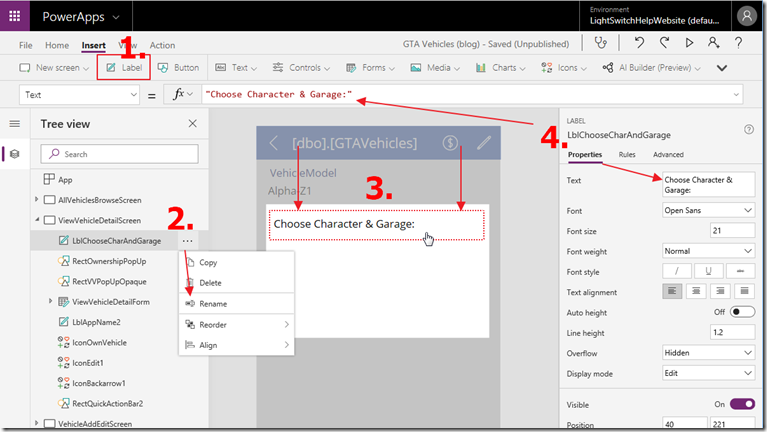The width and height of the screenshot is (767, 432).
Task: Open the Icons dropdown
Action: pyautogui.click(x=564, y=68)
